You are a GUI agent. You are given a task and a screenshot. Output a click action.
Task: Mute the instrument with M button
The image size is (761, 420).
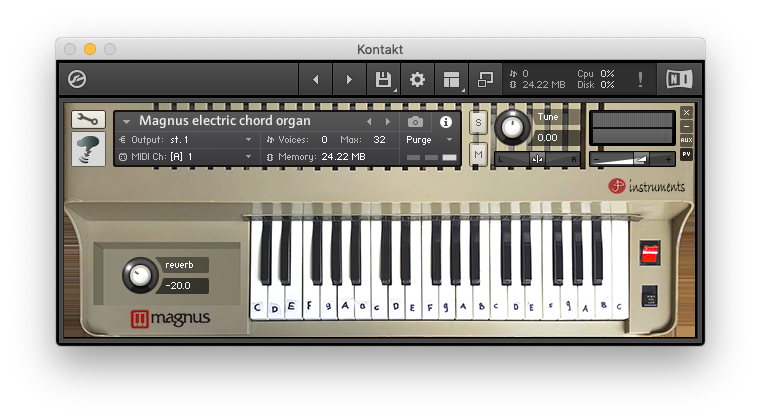[478, 155]
